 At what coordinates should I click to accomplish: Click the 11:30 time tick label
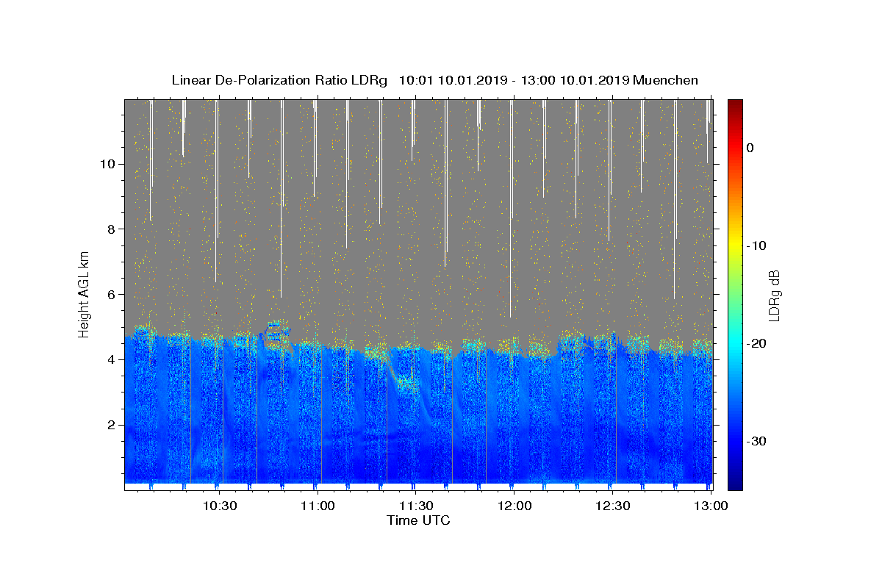coord(416,506)
